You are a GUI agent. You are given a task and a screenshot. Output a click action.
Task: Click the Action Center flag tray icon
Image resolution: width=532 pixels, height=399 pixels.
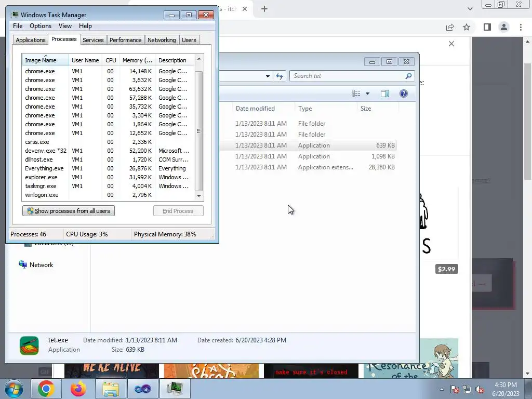[x=455, y=389]
